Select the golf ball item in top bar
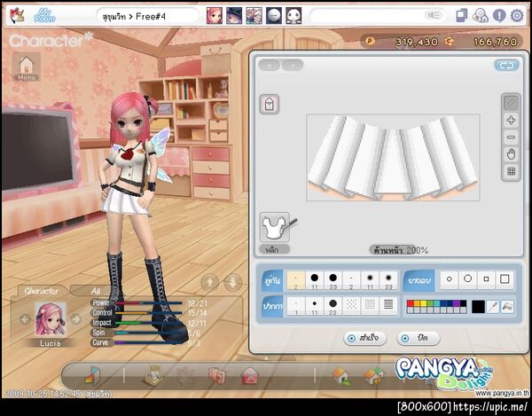 (273, 16)
